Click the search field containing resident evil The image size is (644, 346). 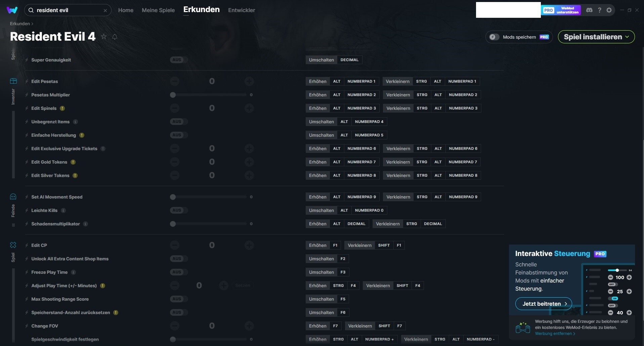[x=68, y=10]
